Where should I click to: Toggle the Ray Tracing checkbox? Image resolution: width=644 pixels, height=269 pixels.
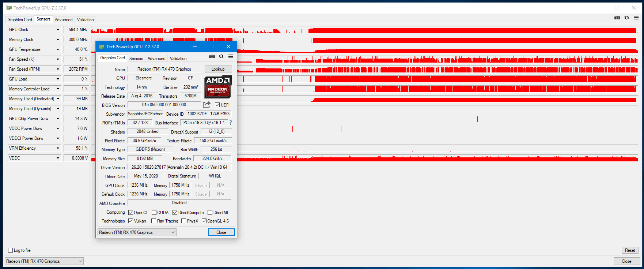click(x=154, y=221)
